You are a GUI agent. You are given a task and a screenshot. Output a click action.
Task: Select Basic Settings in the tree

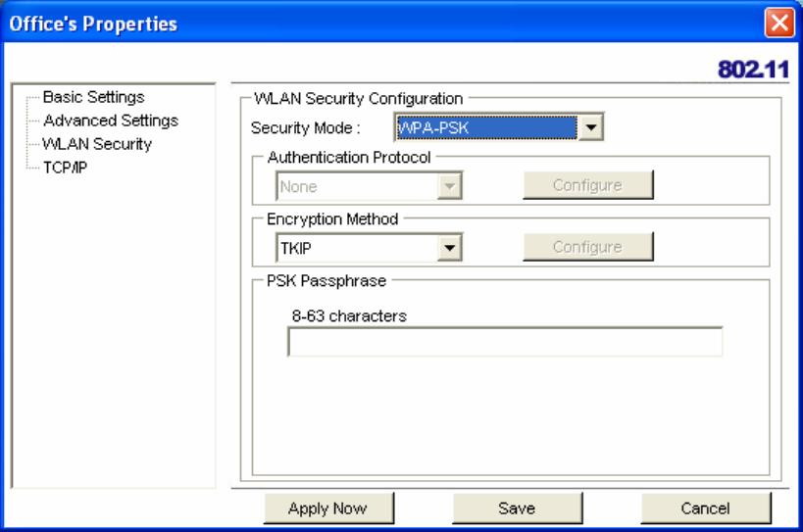click(93, 97)
